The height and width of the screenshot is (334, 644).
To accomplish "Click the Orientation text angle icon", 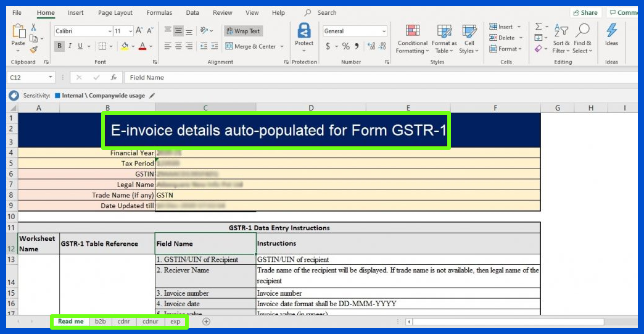I will click(204, 30).
